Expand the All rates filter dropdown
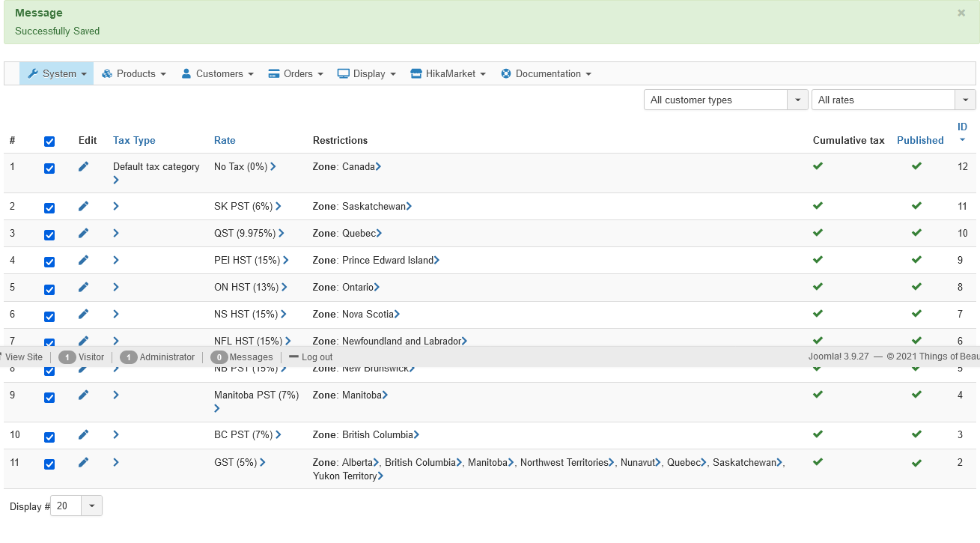The width and height of the screenshot is (980, 543). pos(892,100)
